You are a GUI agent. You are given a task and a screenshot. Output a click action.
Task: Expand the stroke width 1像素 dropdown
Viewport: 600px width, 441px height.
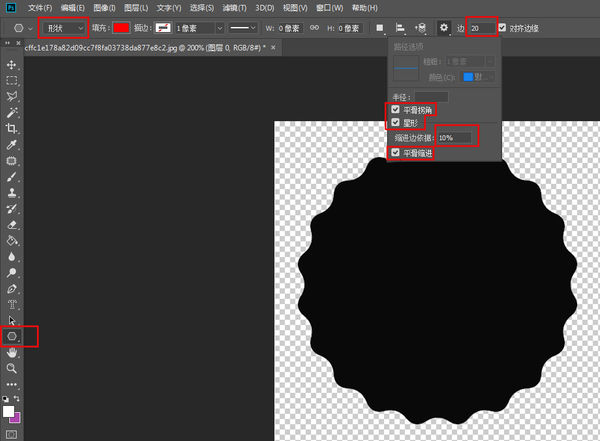point(220,28)
